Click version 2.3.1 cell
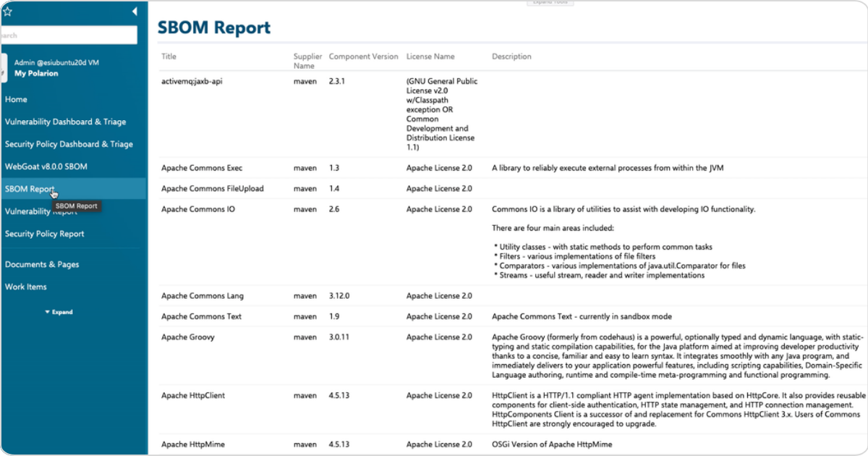The width and height of the screenshot is (868, 456). coord(336,81)
